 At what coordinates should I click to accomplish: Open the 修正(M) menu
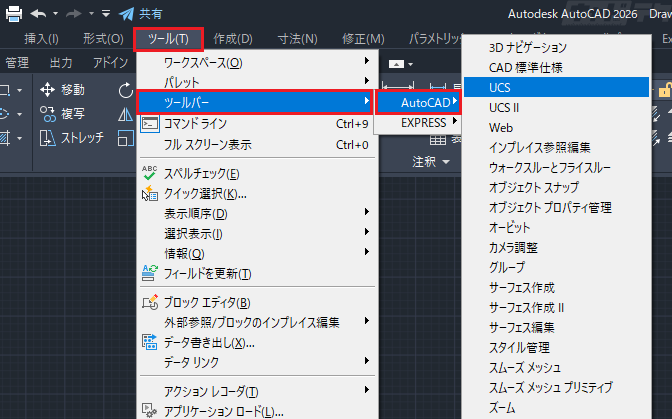[x=363, y=39]
